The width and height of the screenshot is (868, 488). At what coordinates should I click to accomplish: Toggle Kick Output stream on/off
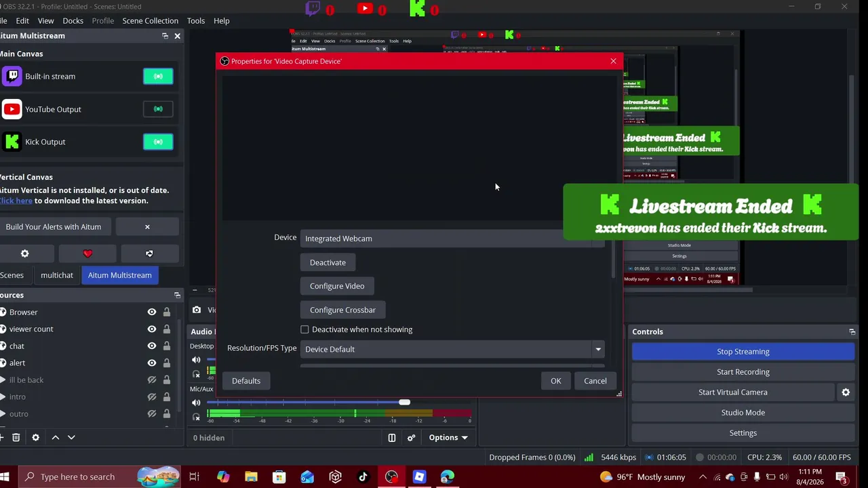(158, 142)
